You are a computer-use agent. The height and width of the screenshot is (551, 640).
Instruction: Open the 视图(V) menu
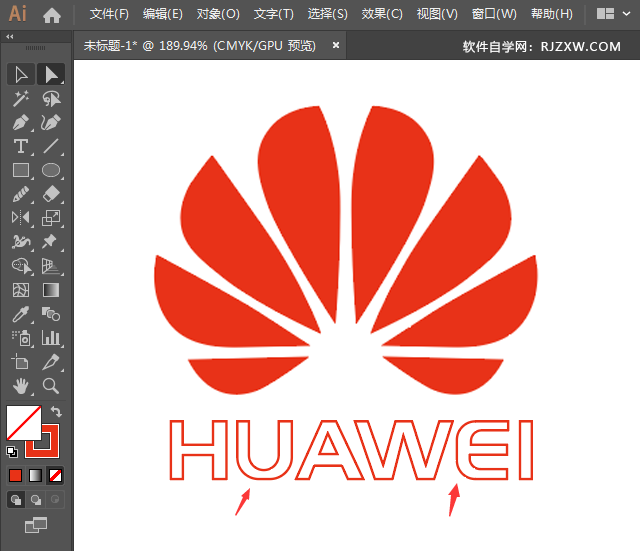(437, 14)
